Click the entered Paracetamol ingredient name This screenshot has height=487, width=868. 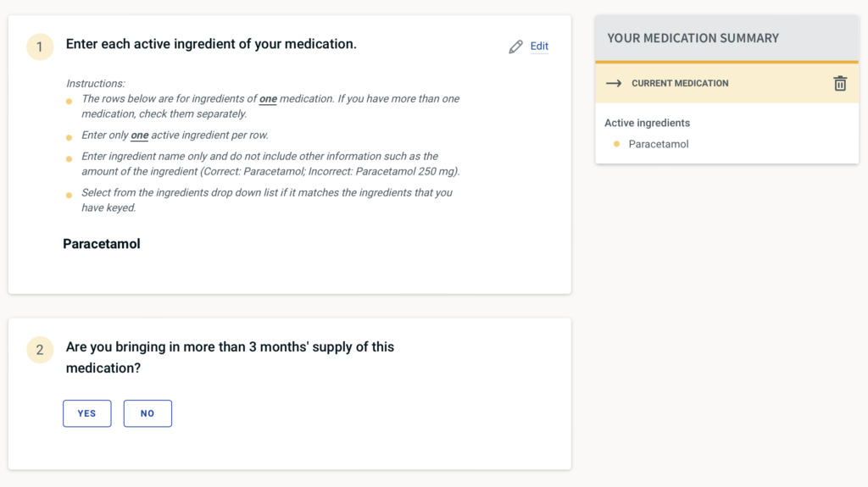[102, 244]
